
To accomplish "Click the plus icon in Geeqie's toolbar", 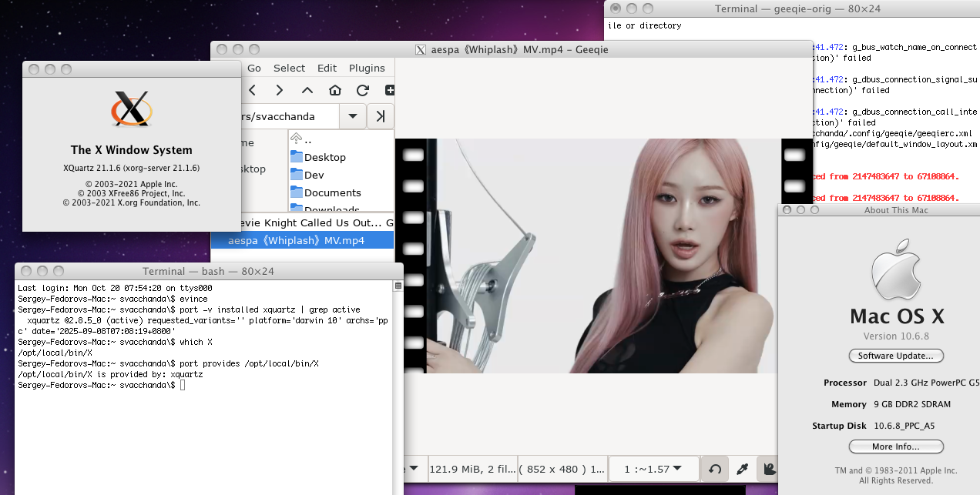I will [389, 91].
